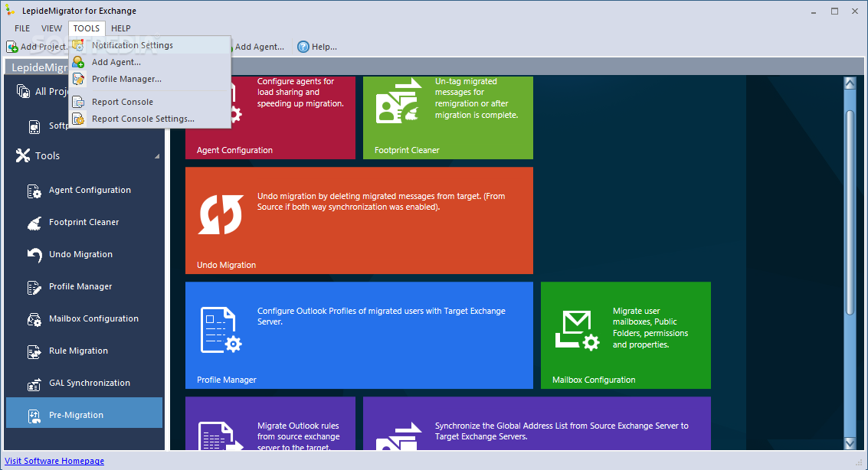Click the document gear icon on the Profile Manager tile
This screenshot has height=470, width=868.
pyautogui.click(x=221, y=330)
